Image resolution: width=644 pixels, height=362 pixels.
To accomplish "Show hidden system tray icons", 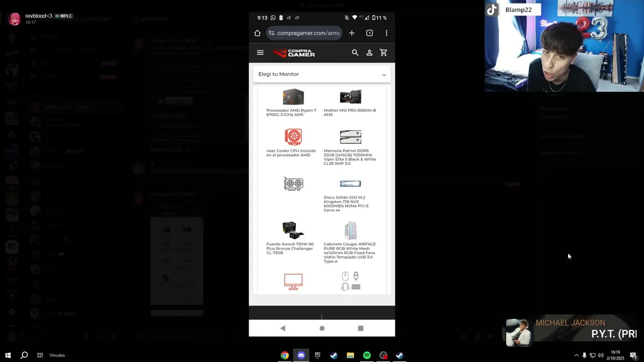I will click(x=576, y=355).
